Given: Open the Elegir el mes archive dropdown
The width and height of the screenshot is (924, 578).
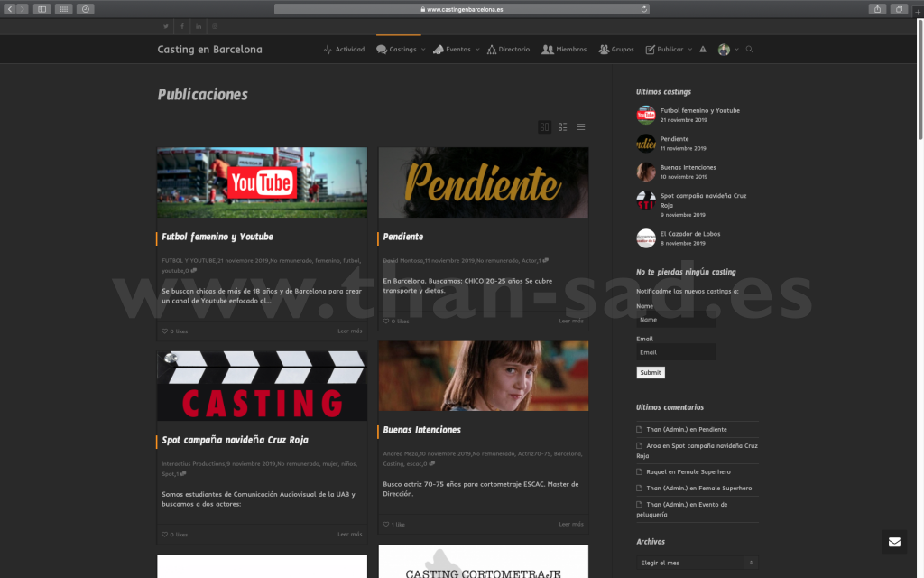Looking at the screenshot, I should [698, 563].
